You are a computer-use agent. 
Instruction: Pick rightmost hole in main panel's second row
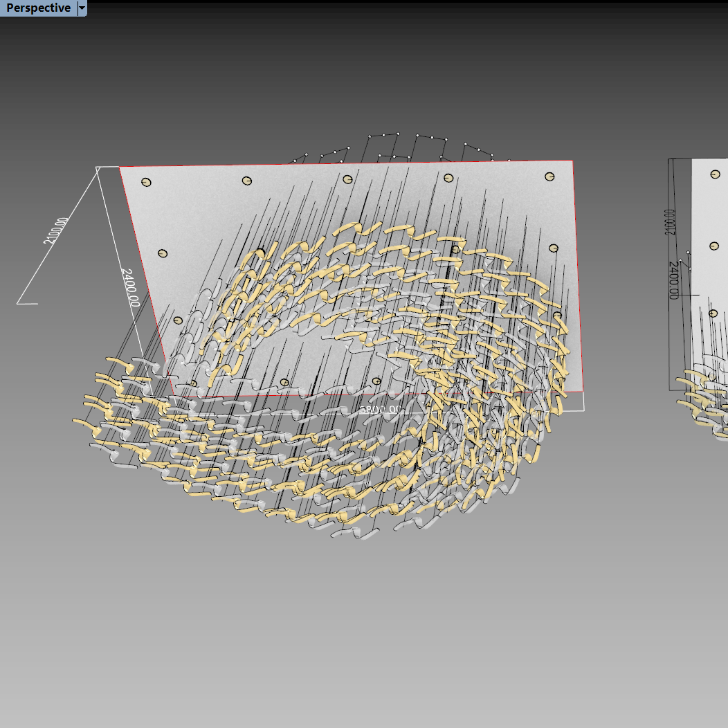(554, 248)
